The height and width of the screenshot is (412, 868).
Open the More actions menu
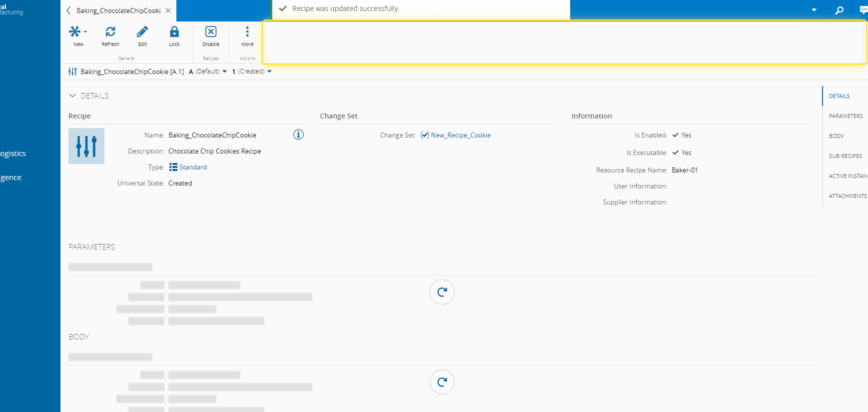pyautogui.click(x=247, y=36)
